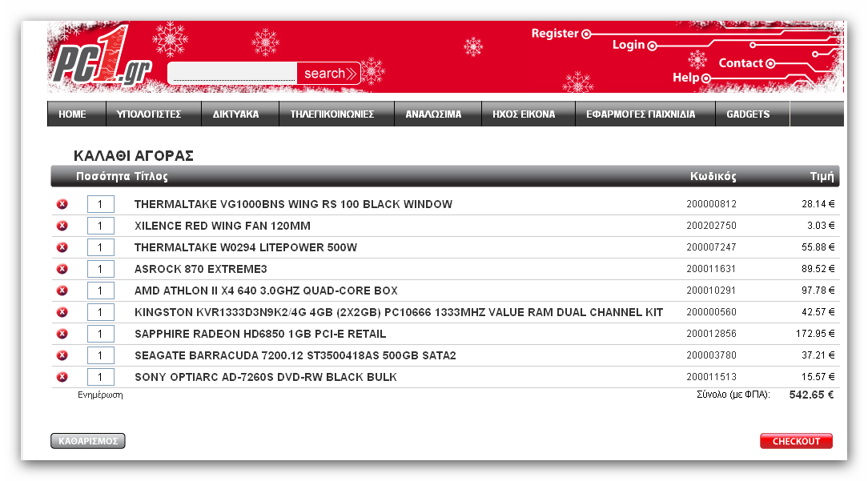Open the Login link
This screenshot has height=481, width=868.
634,45
